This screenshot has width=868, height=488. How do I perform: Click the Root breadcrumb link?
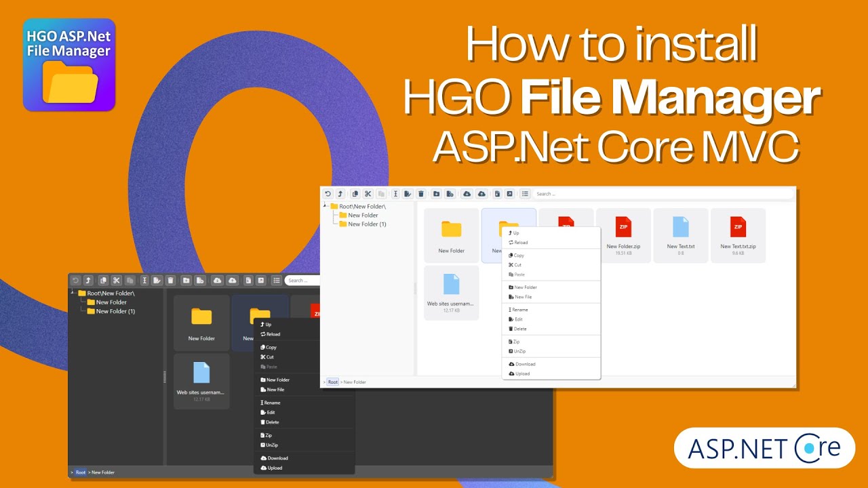(x=332, y=382)
